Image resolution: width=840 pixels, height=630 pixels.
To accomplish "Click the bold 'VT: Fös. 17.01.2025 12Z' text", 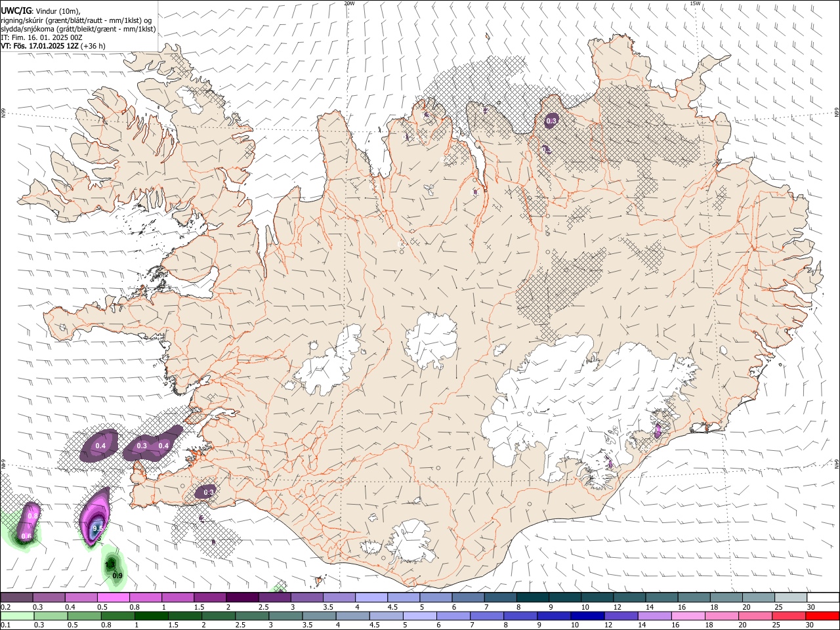I will click(40, 46).
